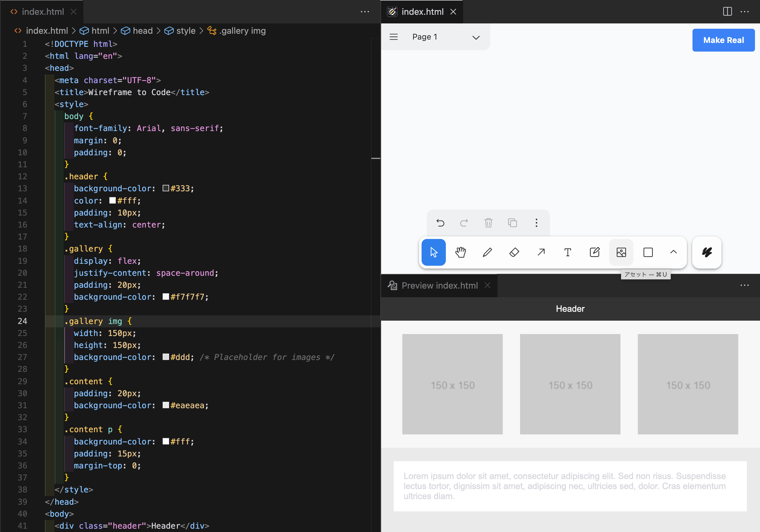Image resolution: width=760 pixels, height=532 pixels.
Task: Switch to Preview index.html tab
Action: 439,286
